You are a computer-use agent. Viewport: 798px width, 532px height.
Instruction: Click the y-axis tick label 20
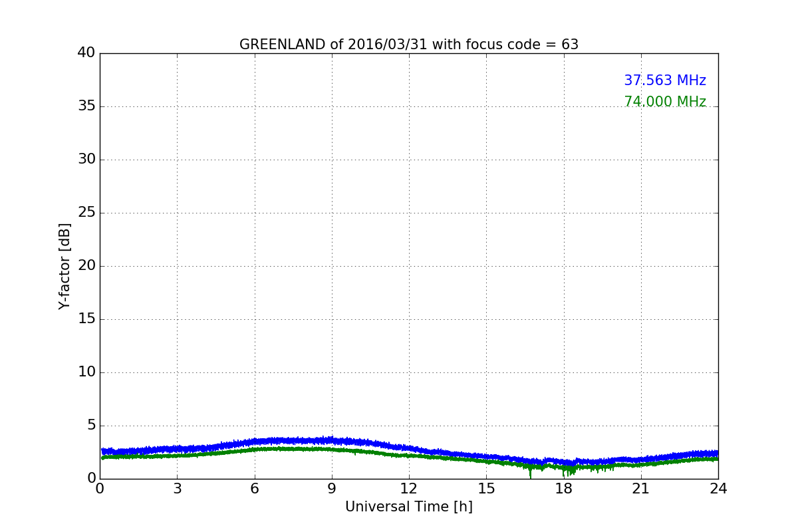(x=86, y=266)
